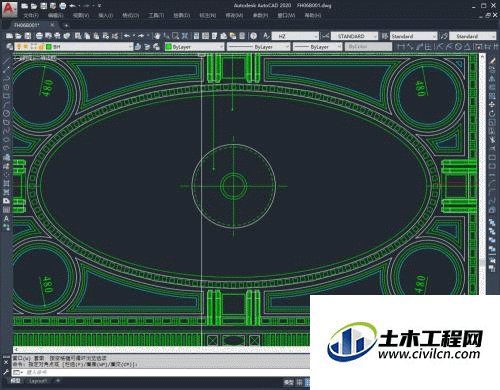The image size is (500, 390).
Task: Click Undo arrow in standard toolbar
Action: pos(127,36)
